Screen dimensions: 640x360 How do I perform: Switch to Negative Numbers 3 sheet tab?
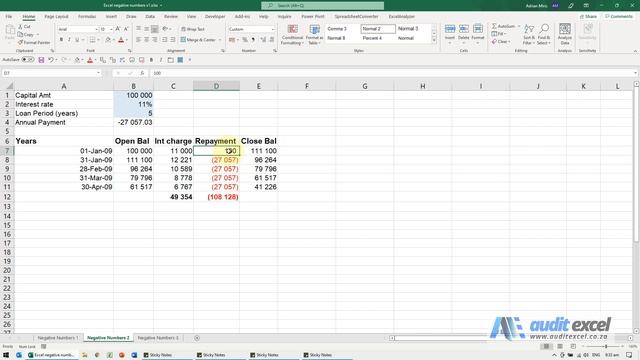coord(158,338)
